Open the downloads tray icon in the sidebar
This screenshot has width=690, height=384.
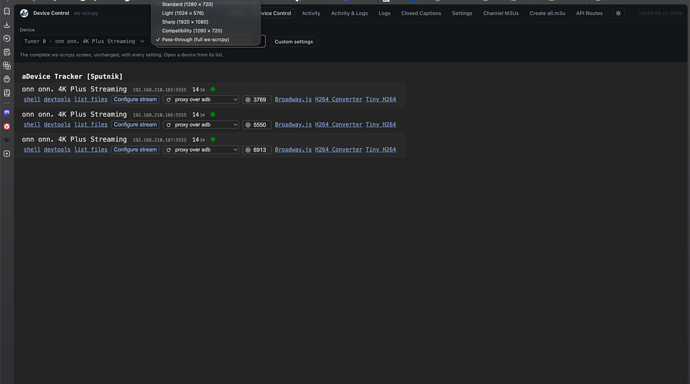[7, 25]
